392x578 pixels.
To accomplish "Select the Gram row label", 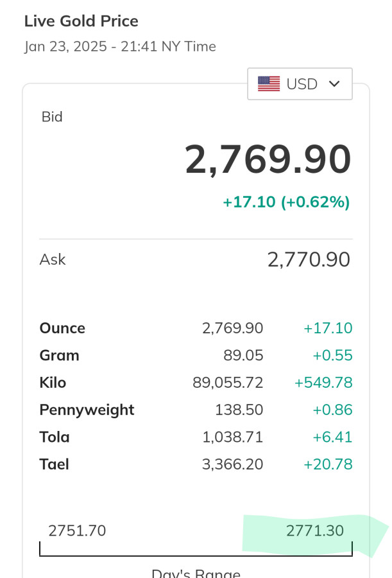I will click(59, 356).
